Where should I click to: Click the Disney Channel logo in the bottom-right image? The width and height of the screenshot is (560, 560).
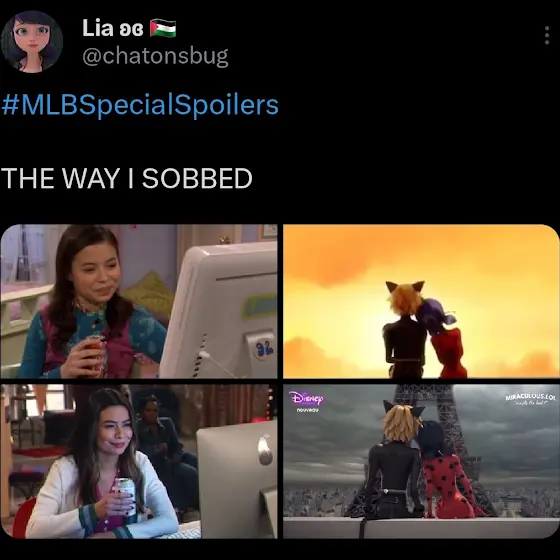pyautogui.click(x=306, y=398)
